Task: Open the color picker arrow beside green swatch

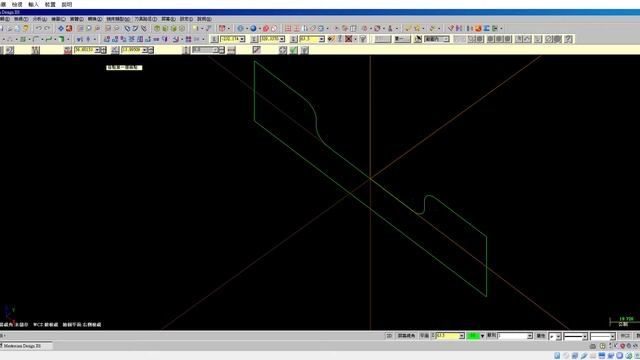Action: pos(482,336)
